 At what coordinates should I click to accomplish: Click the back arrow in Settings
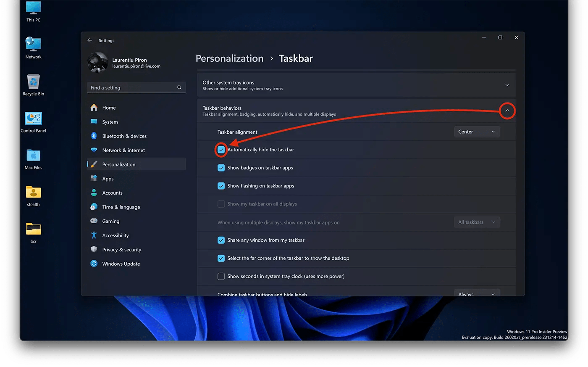click(89, 40)
